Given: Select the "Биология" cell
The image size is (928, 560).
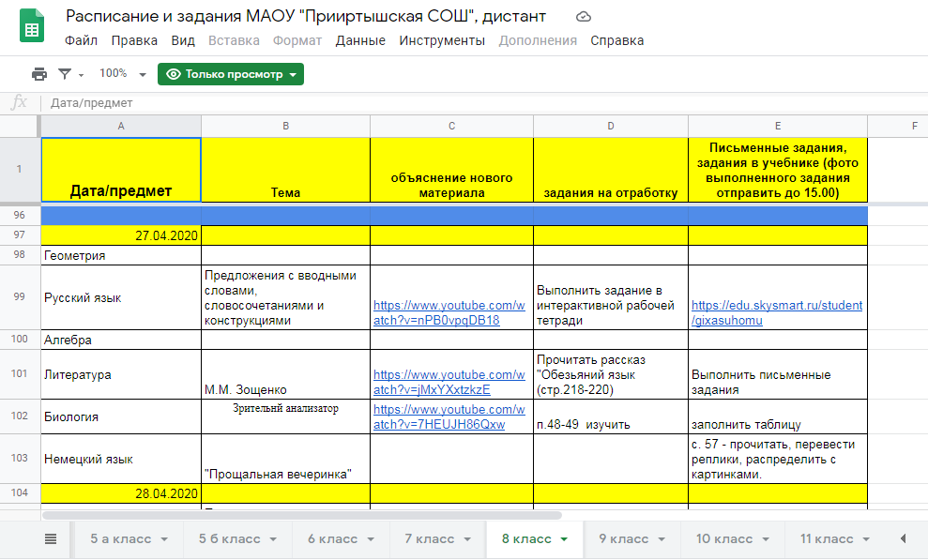Looking at the screenshot, I should point(121,416).
